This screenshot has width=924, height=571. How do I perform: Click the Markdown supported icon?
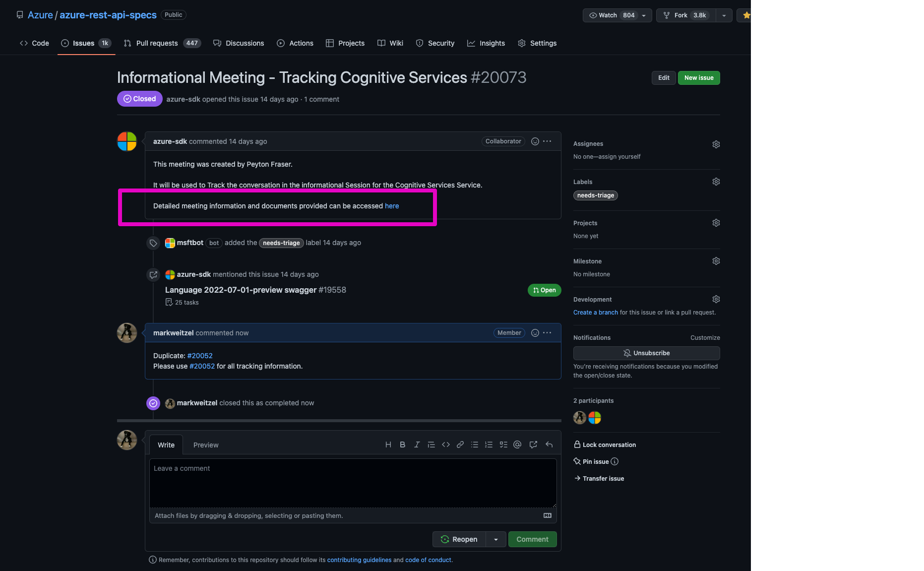548,515
